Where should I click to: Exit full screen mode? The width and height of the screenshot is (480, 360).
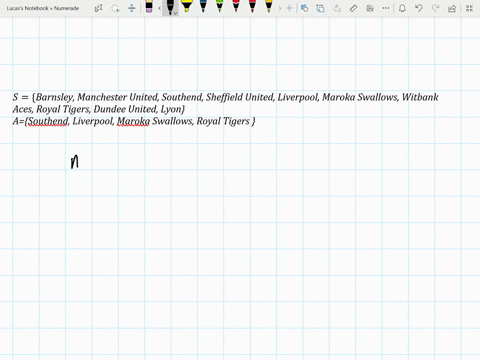tap(469, 8)
